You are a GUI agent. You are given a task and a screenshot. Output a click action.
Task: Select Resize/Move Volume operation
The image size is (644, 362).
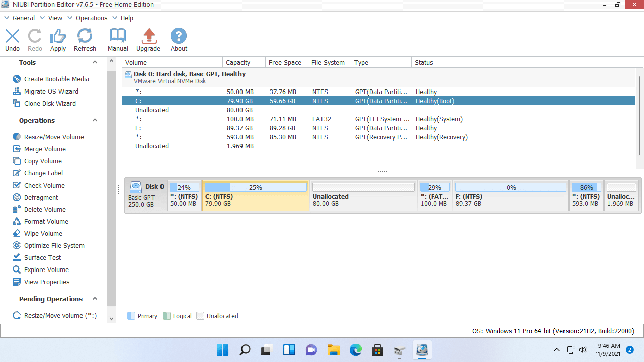pyautogui.click(x=54, y=137)
